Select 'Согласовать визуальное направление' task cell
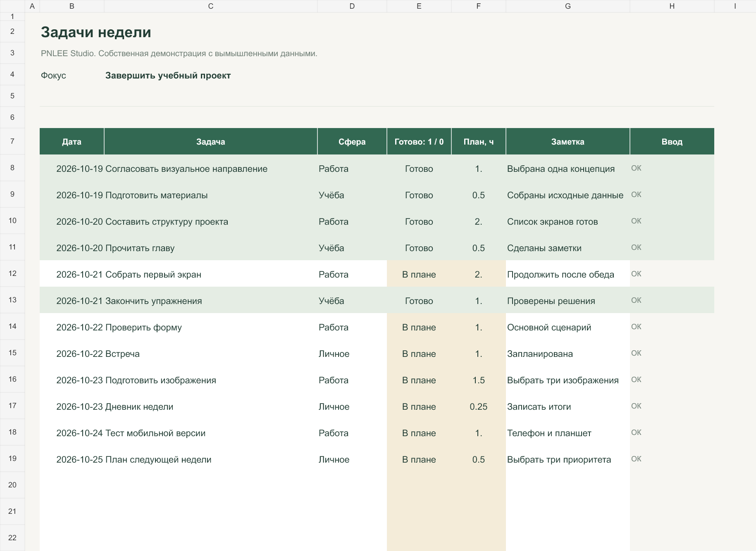The width and height of the screenshot is (756, 551). 210,169
